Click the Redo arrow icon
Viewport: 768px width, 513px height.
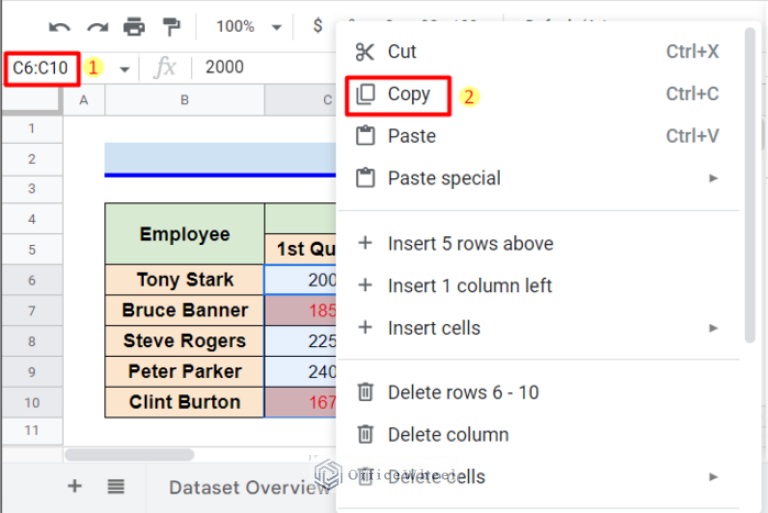coord(97,27)
